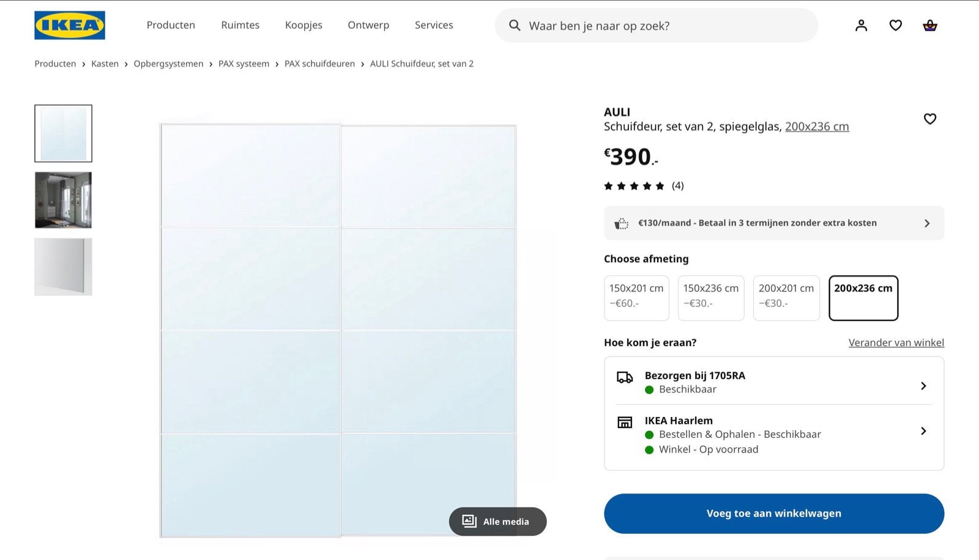This screenshot has height=560, width=979.
Task: Open the Ontwerp menu
Action: (368, 25)
